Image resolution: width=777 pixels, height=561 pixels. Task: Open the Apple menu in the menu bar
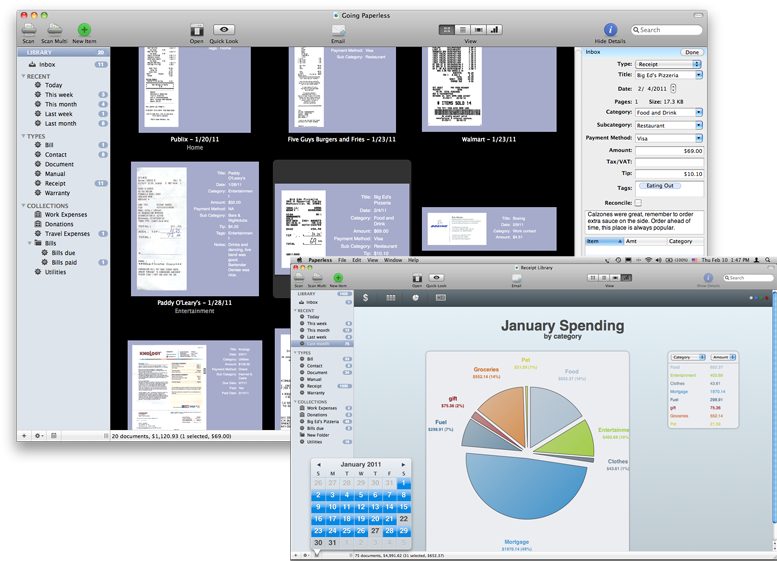[299, 260]
